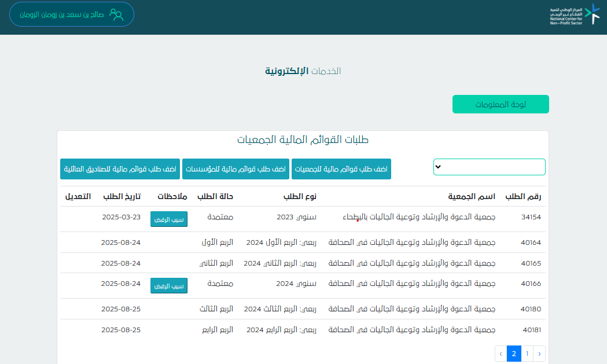Click the تاريخ الطلب column header
607x364 pixels.
pyautogui.click(x=122, y=197)
